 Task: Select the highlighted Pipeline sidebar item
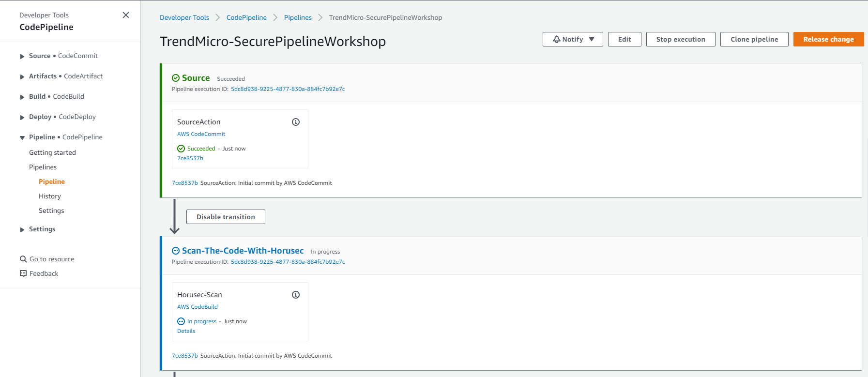point(52,181)
